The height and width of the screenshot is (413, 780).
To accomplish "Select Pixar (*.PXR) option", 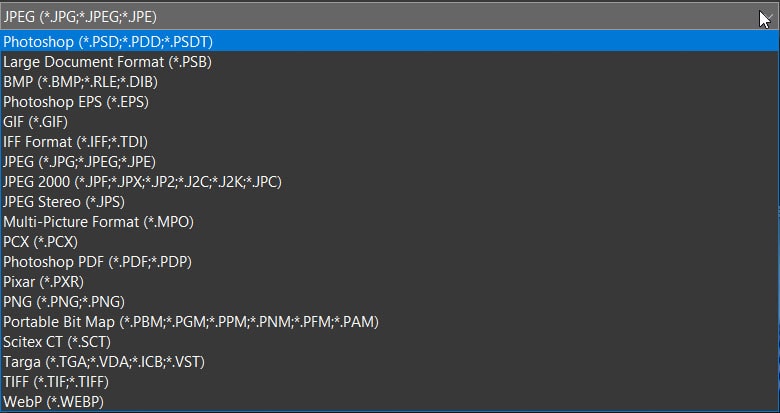I will point(390,282).
